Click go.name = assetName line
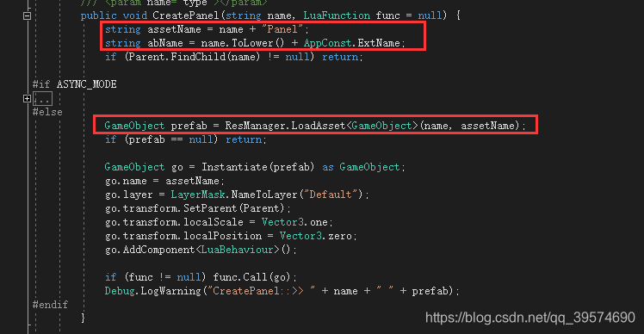Viewport: 644px width, 334px height. coord(164,181)
